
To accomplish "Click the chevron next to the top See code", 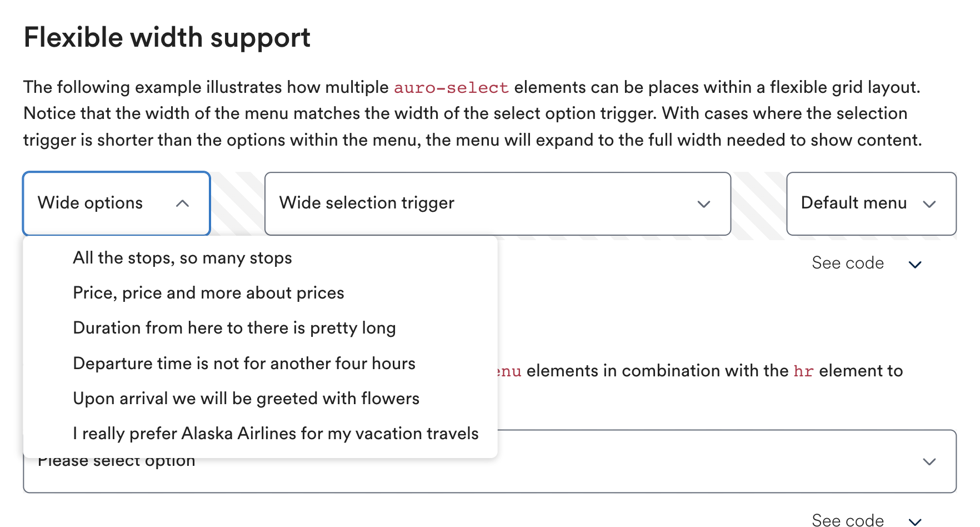I will coord(916,264).
